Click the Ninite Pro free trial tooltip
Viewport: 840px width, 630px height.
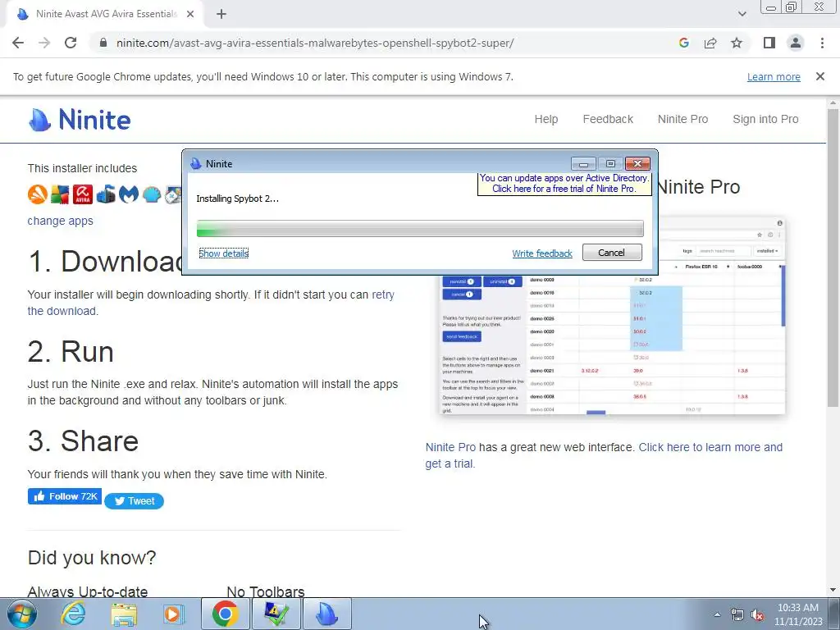[564, 183]
